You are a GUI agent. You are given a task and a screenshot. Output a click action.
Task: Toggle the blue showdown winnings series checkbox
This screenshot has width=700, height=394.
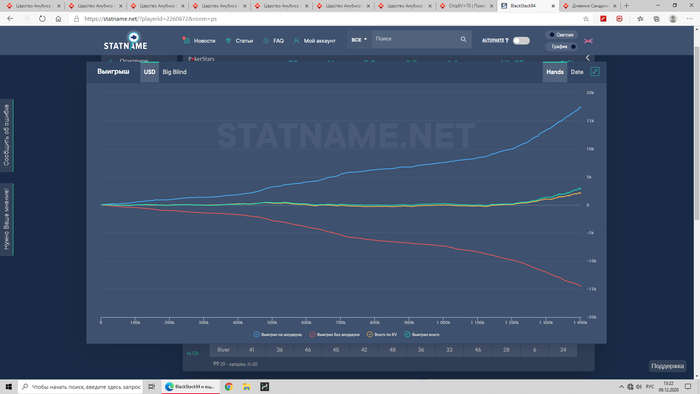256,334
